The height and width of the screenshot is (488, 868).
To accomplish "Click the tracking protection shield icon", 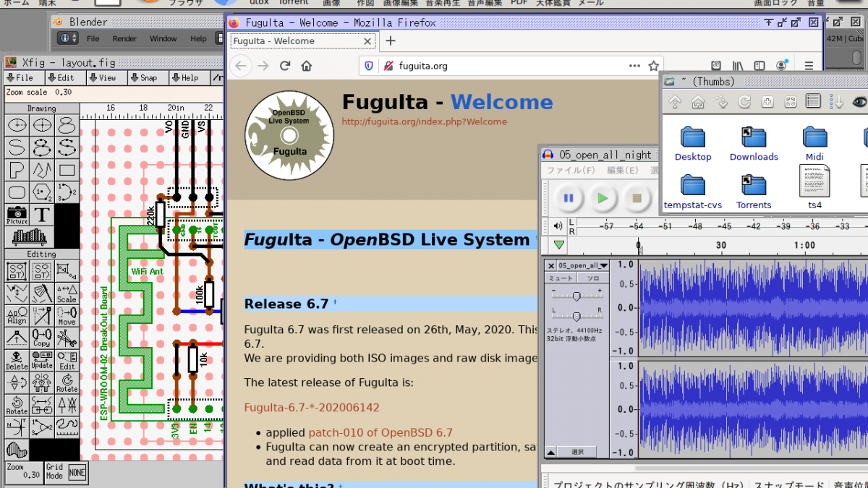I will pyautogui.click(x=369, y=66).
